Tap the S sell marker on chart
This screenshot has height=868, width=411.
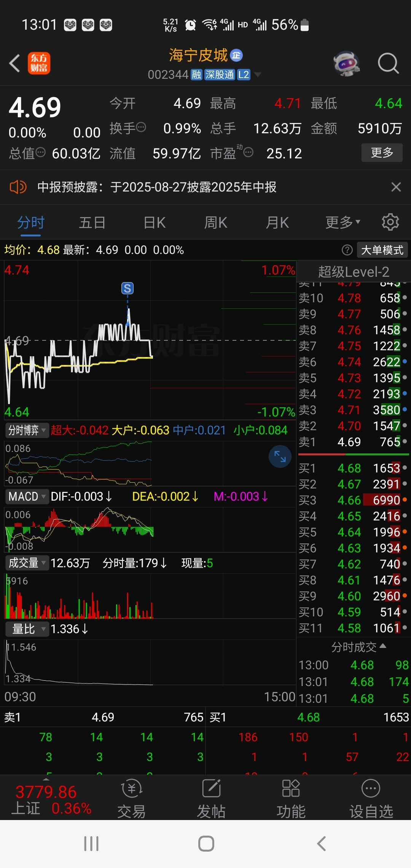point(127,289)
